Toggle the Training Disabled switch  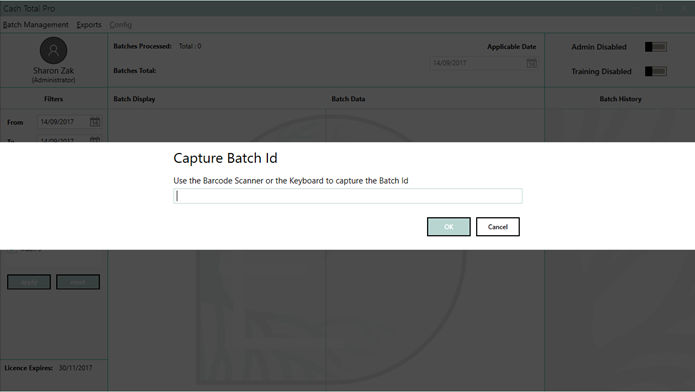[656, 71]
